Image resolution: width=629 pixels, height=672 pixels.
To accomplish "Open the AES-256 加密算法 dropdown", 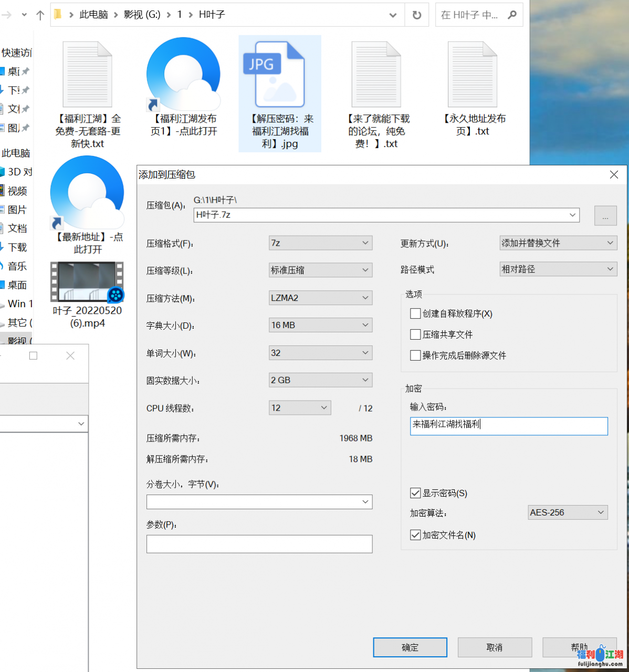I will tap(567, 512).
